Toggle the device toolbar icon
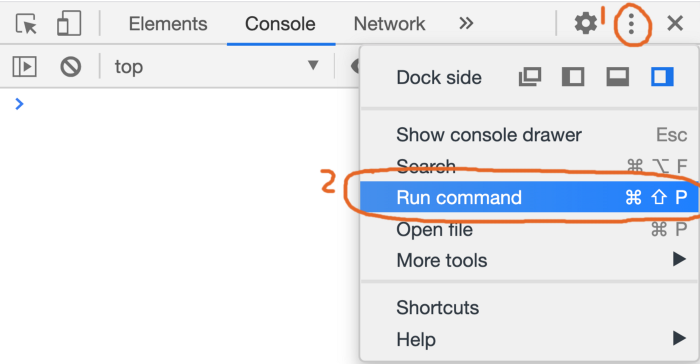This screenshot has height=364, width=700. tap(69, 23)
